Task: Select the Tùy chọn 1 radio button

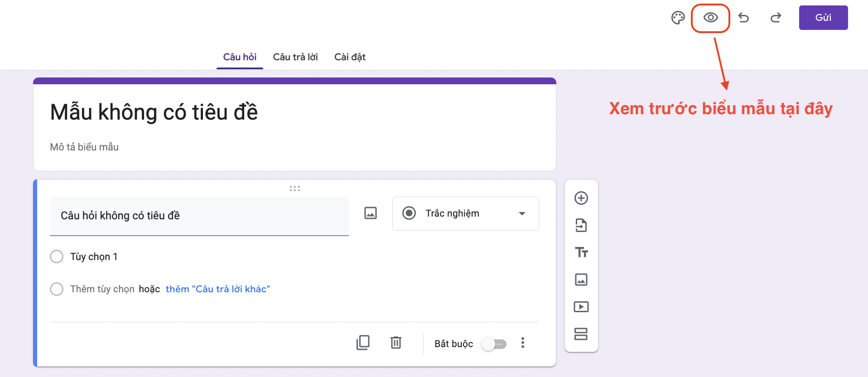Action: click(57, 256)
